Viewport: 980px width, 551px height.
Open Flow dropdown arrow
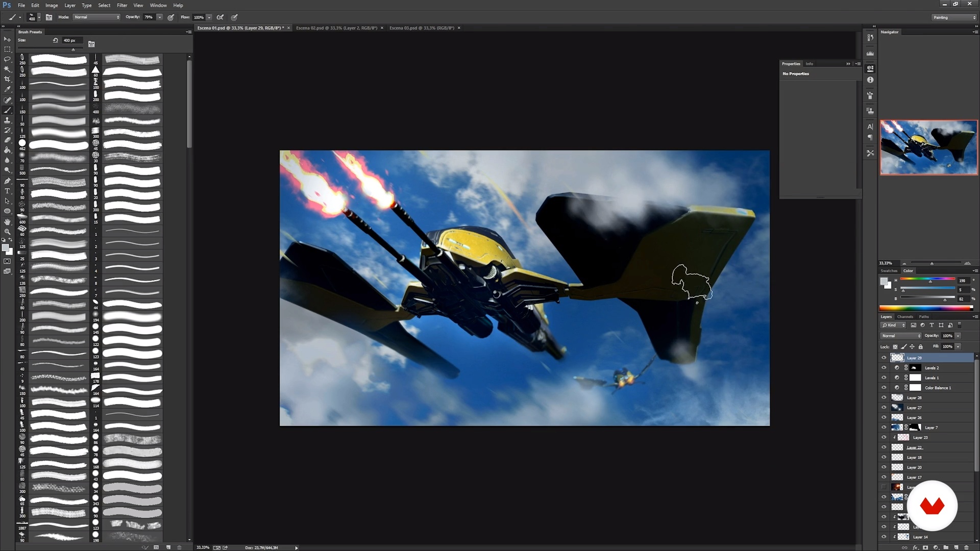pyautogui.click(x=209, y=17)
